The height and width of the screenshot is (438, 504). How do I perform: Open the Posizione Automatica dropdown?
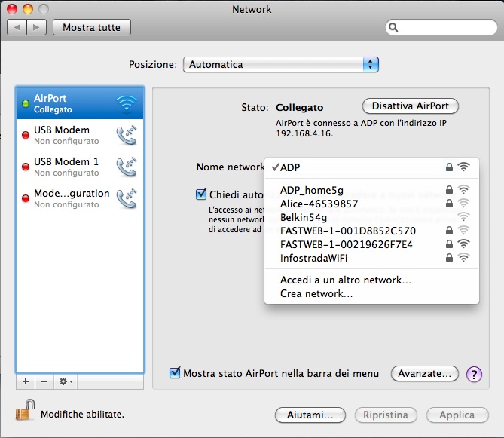click(x=280, y=64)
